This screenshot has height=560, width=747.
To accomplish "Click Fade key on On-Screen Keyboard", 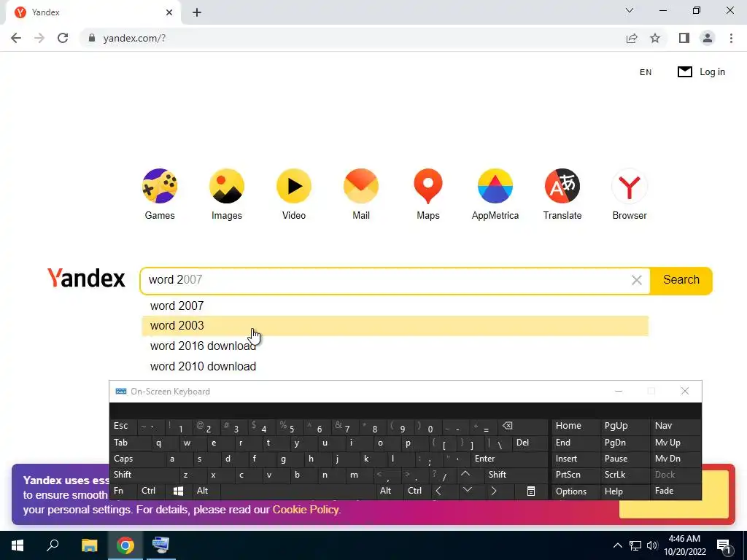I will 676,491.
